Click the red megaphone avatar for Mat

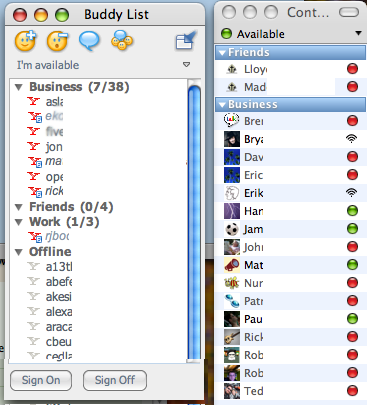point(232,265)
